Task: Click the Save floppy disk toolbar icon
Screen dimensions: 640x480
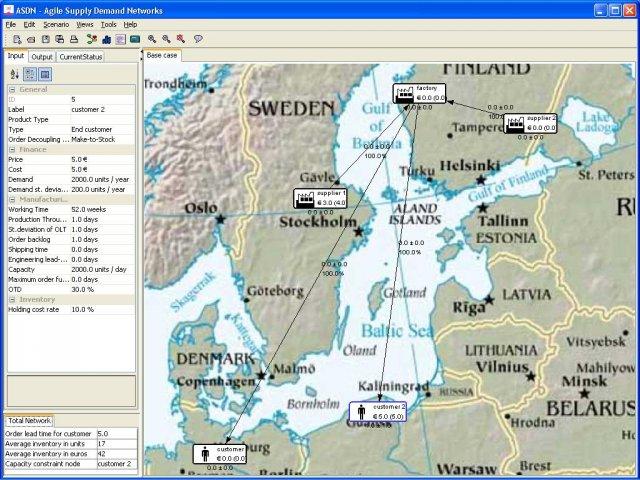Action: click(x=47, y=39)
